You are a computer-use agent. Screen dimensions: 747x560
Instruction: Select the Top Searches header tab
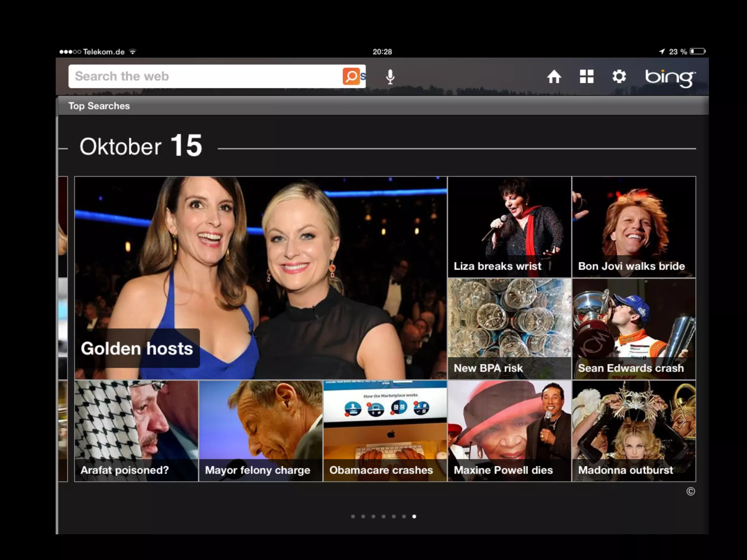[x=99, y=106]
